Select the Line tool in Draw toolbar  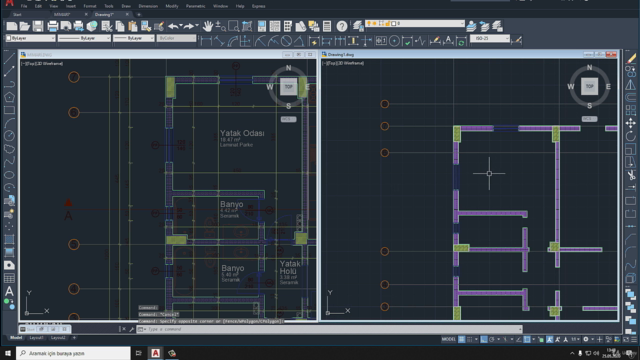point(9,58)
